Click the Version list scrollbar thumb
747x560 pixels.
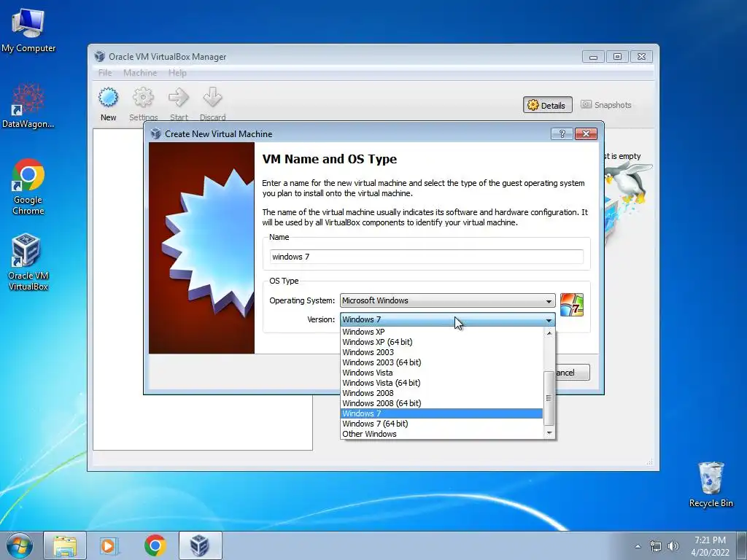[549, 398]
